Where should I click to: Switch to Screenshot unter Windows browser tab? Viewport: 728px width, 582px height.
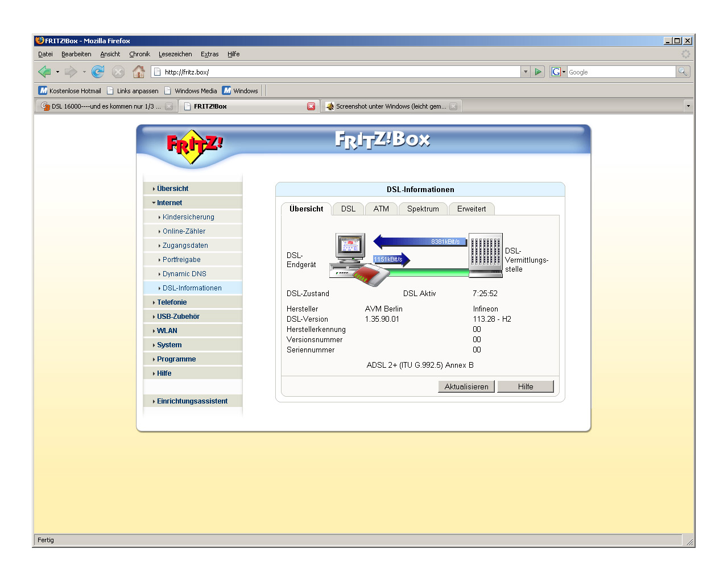pos(391,106)
